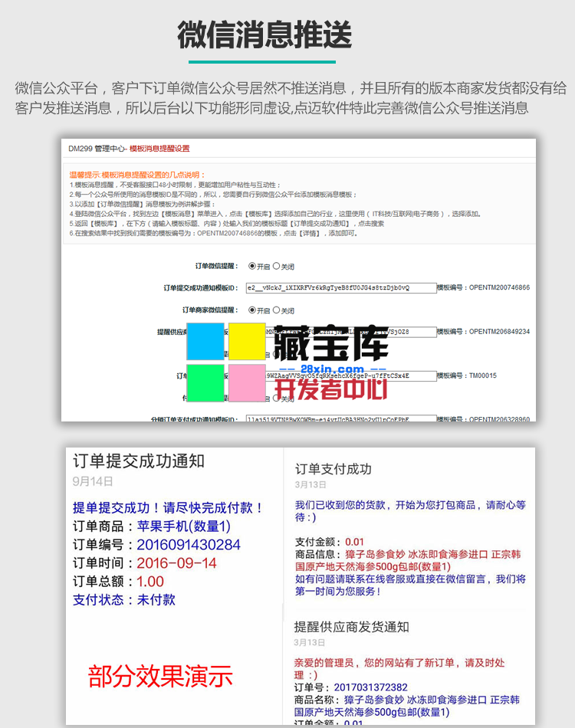This screenshot has width=575, height=728.
Task: Click the 3月13日 date under 订单支付成功
Action: tap(310, 485)
